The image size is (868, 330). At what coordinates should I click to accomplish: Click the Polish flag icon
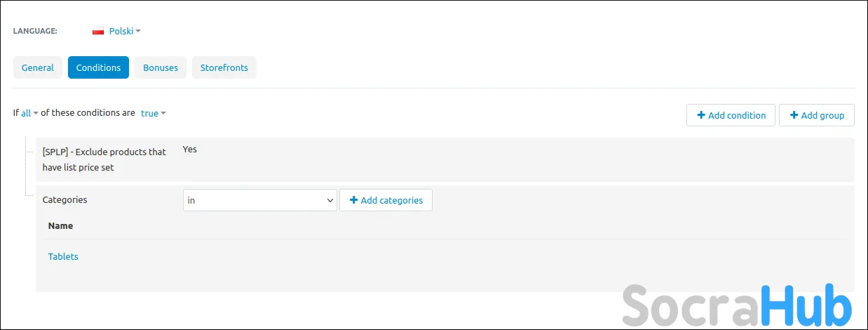pyautogui.click(x=98, y=32)
